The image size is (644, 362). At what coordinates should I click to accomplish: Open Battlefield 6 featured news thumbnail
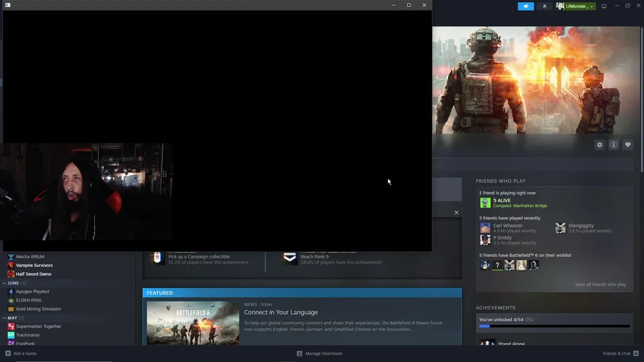pyautogui.click(x=193, y=323)
